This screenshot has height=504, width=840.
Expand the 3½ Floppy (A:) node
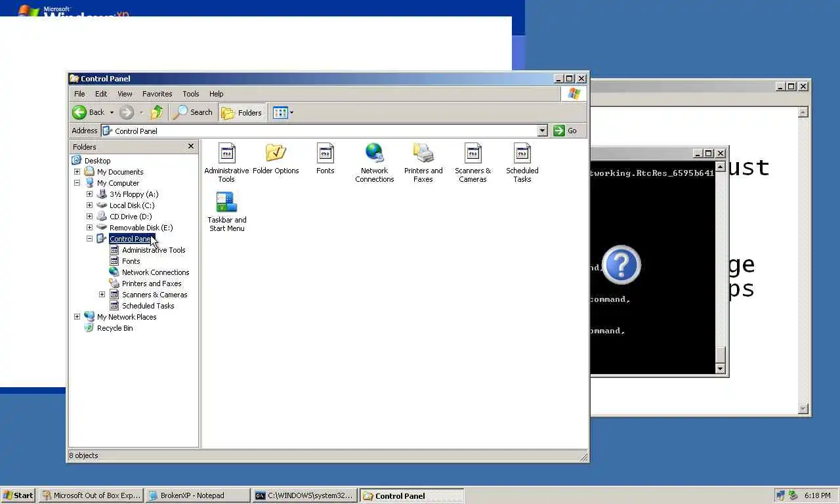click(89, 194)
